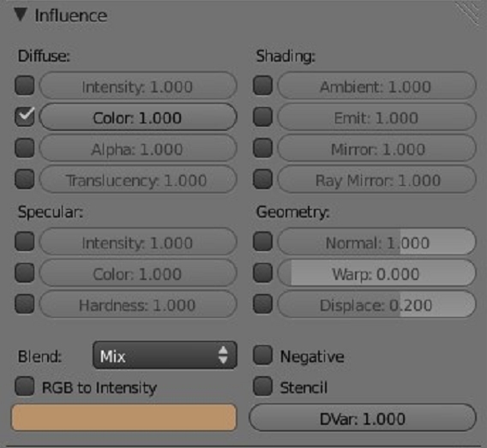Enable the Diffuse Intensity checkbox
The width and height of the screenshot is (487, 448).
[25, 86]
